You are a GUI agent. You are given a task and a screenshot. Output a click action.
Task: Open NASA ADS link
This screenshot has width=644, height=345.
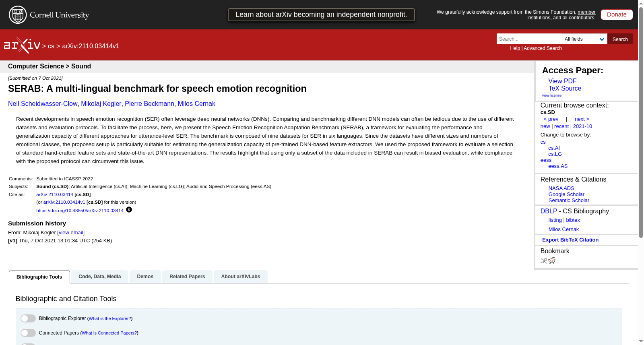pyautogui.click(x=561, y=188)
